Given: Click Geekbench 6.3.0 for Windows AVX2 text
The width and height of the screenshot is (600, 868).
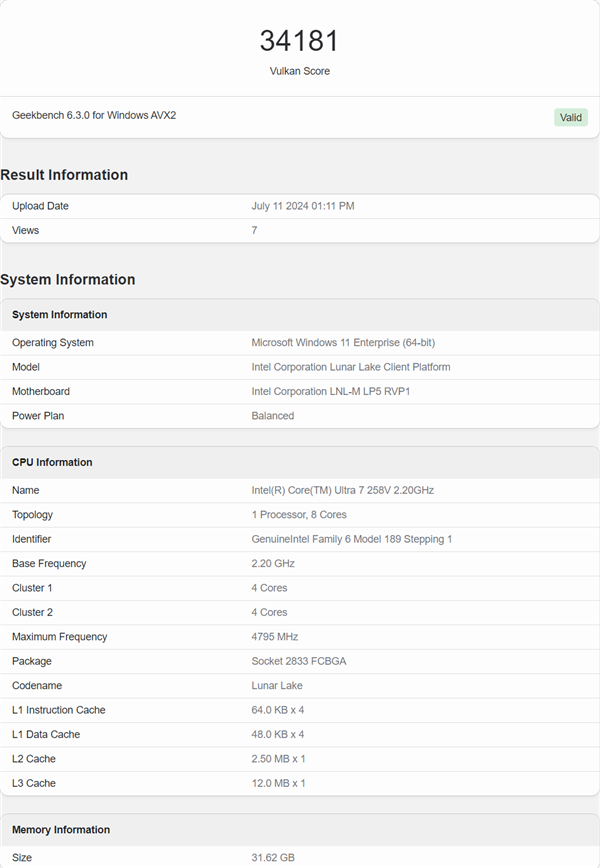Looking at the screenshot, I should coord(94,115).
